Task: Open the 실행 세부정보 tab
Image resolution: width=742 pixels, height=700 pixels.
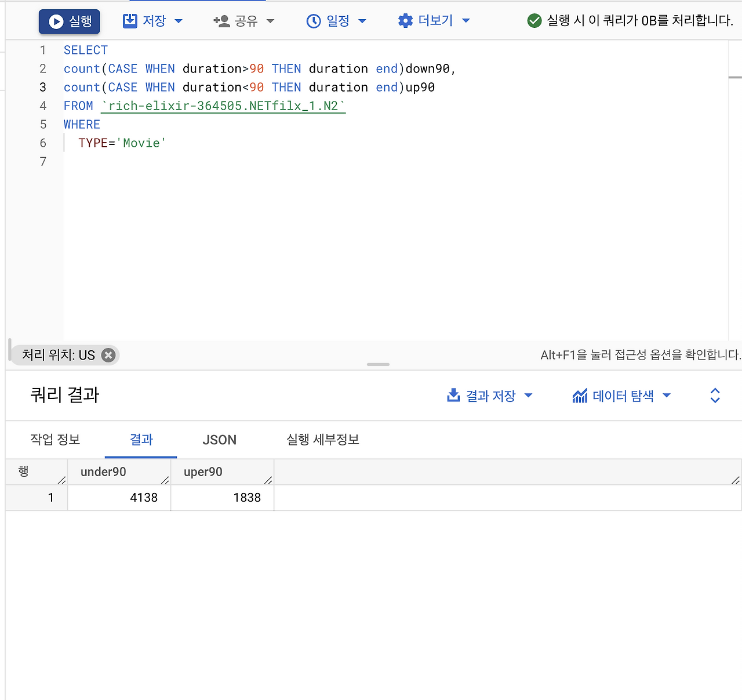Action: (x=323, y=440)
